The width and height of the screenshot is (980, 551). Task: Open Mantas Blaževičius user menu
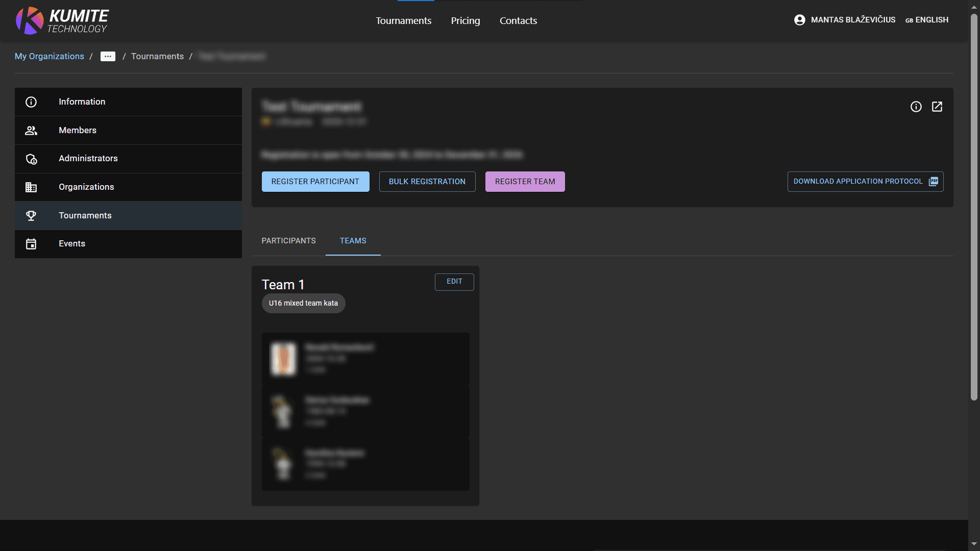click(852, 20)
